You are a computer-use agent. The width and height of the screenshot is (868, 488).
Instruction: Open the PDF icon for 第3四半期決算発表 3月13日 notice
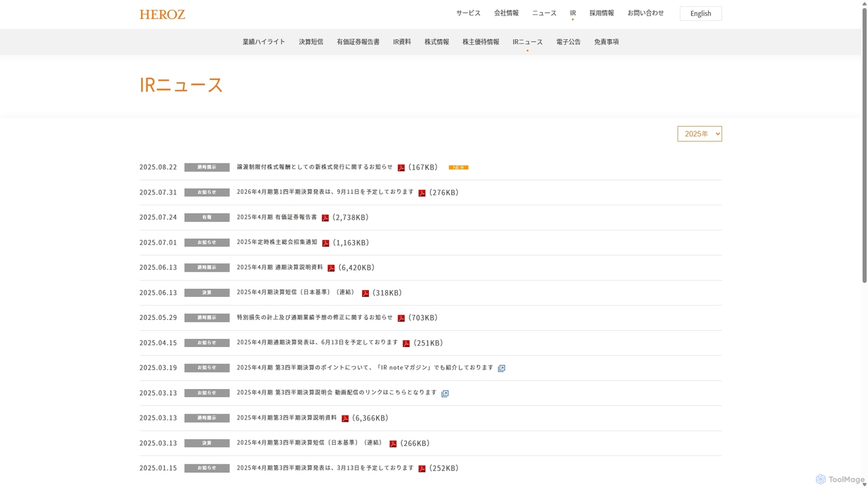tap(422, 468)
